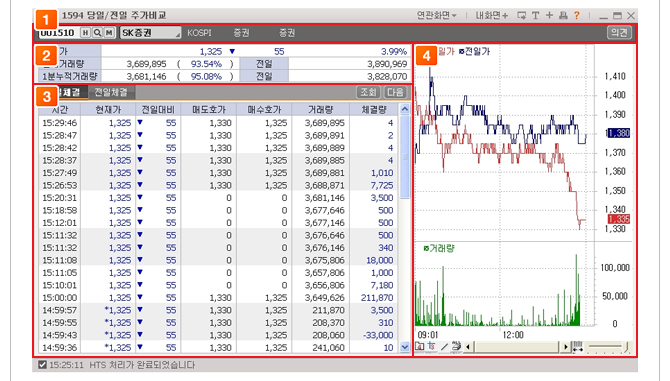Click the print icon in the title bar
This screenshot has width=670, height=381.
[563, 15]
